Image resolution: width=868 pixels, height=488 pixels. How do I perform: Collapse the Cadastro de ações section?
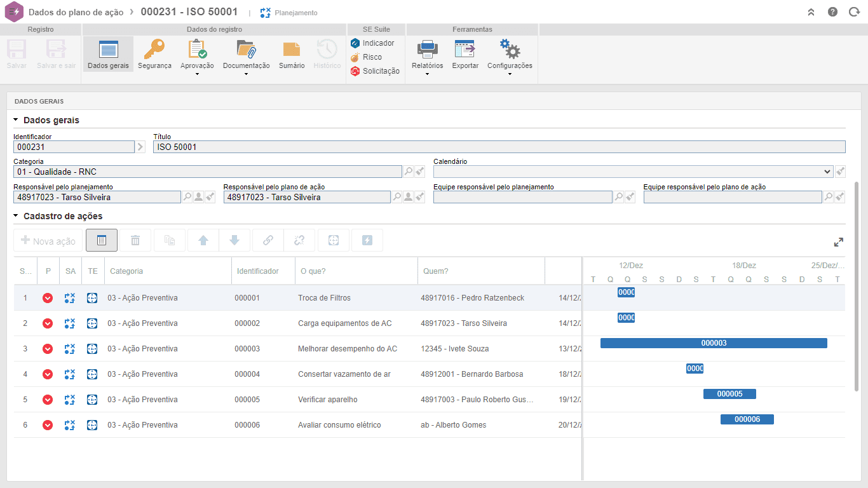pyautogui.click(x=16, y=216)
